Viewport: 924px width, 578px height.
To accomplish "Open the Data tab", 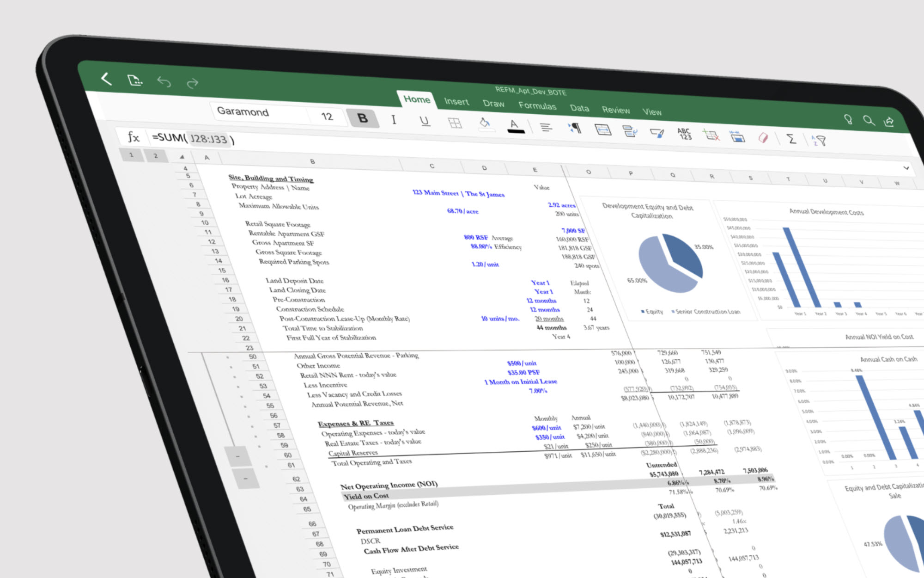I will 579,108.
